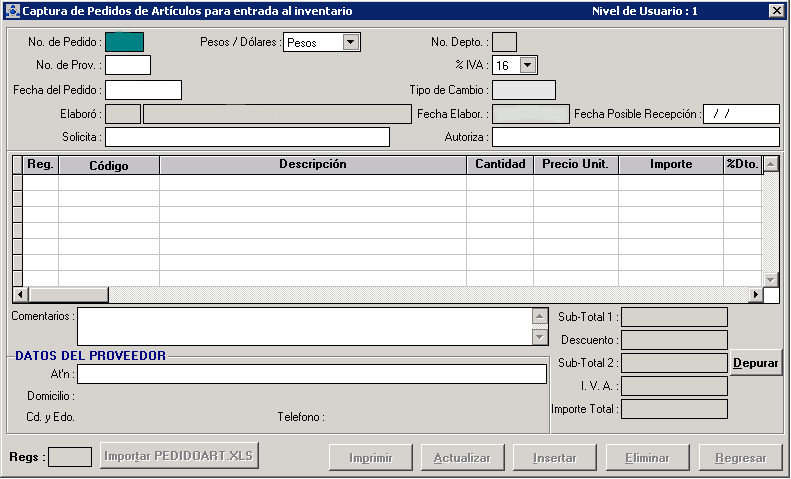791x479 pixels.
Task: Click the grid scroll left arrow
Action: point(18,295)
